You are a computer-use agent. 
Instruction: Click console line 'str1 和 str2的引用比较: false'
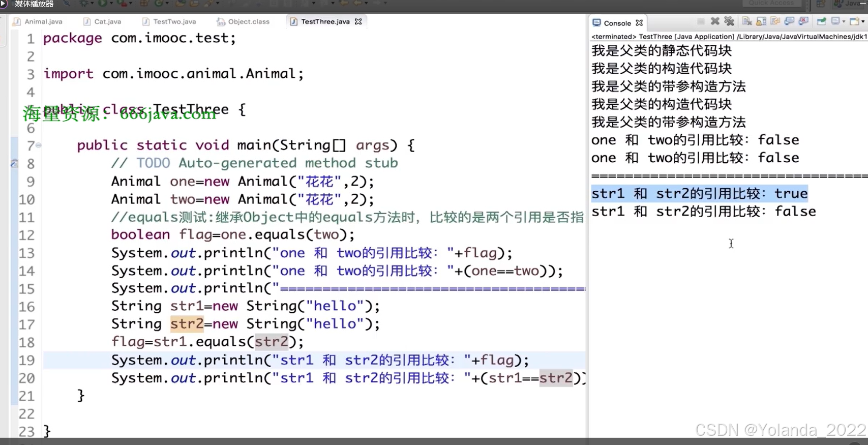tap(704, 211)
